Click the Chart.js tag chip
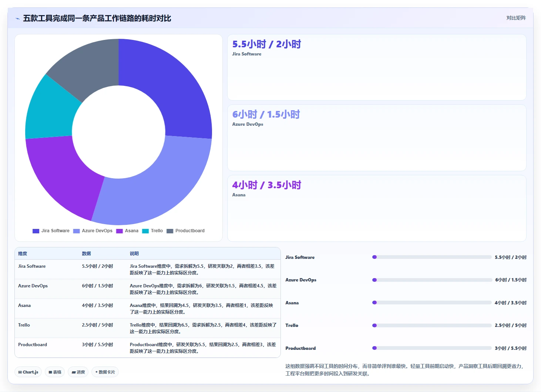Image resolution: width=541 pixels, height=392 pixels. 28,372
